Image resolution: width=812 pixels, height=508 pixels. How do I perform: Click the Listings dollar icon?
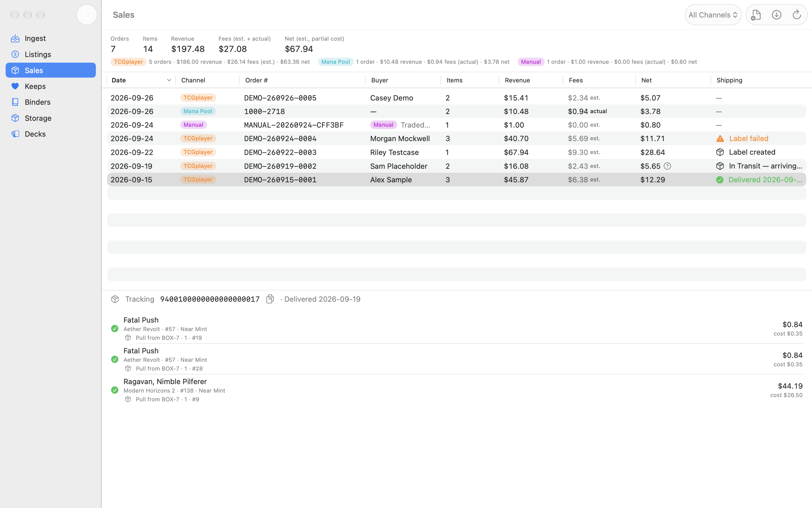pos(15,54)
